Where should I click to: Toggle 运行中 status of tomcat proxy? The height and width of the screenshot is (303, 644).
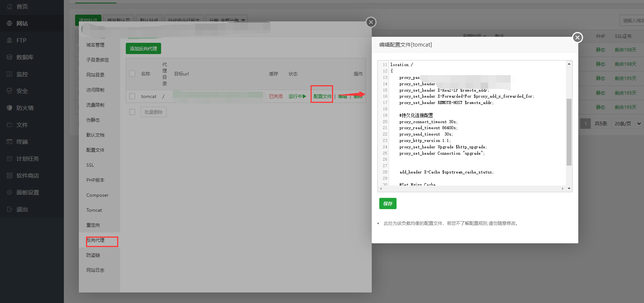point(297,96)
